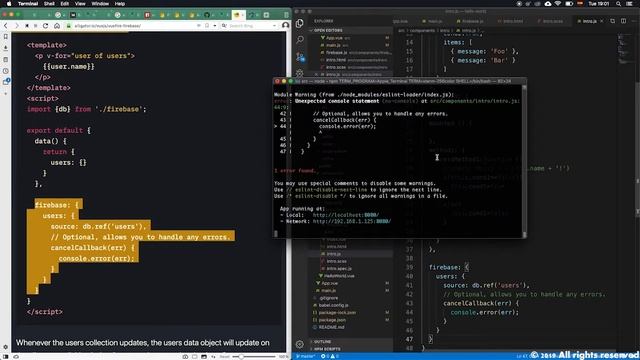Click errors and warnings count in status bar
This screenshot has height=360, width=640.
click(329, 356)
